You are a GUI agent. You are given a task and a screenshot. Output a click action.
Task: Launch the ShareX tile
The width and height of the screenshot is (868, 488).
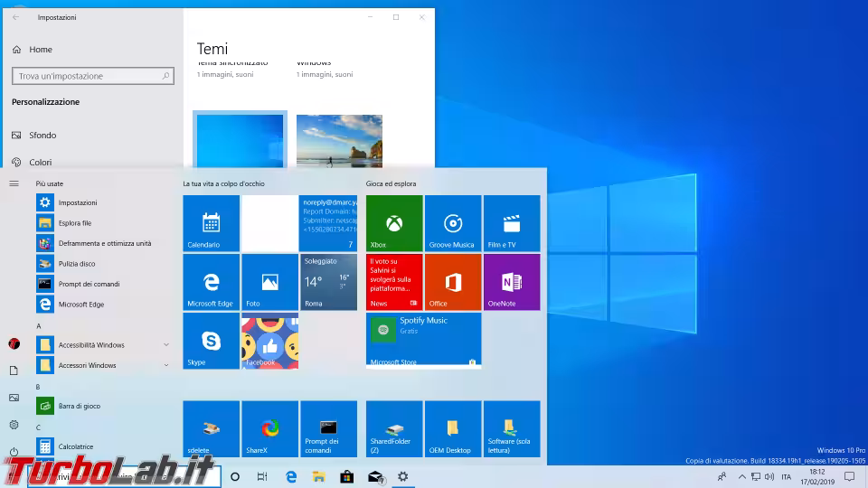pyautogui.click(x=269, y=428)
